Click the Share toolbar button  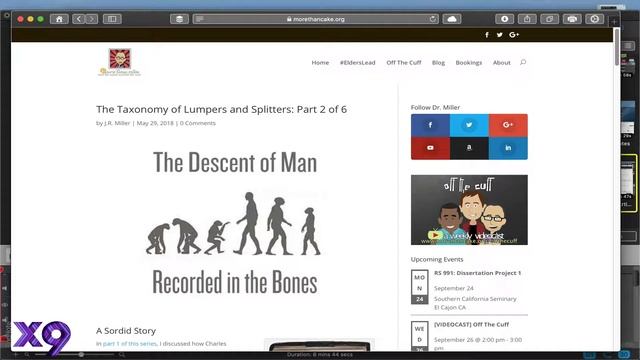527,19
